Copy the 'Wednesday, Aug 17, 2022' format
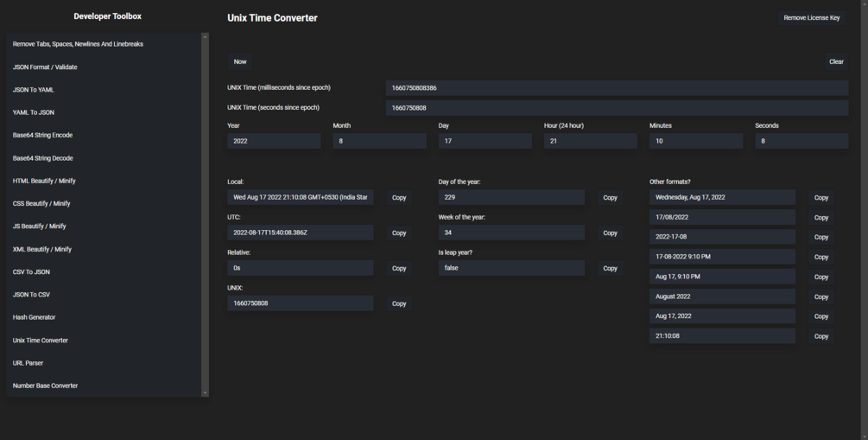Viewport: 868px width, 440px height. coord(820,198)
